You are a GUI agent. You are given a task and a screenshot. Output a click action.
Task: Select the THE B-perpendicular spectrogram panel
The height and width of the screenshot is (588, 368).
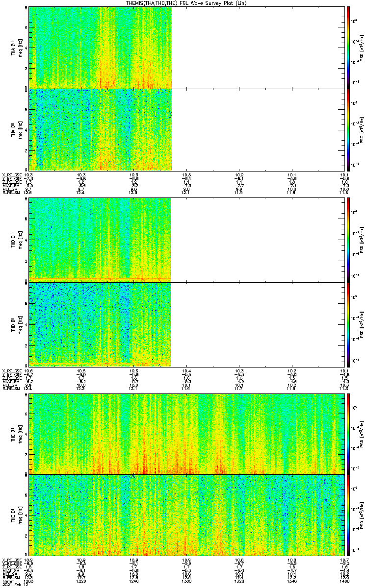coord(186,434)
